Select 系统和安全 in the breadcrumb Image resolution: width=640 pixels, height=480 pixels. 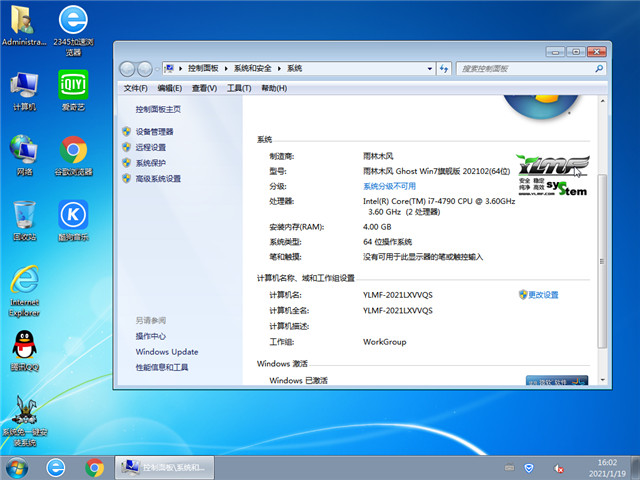253,69
